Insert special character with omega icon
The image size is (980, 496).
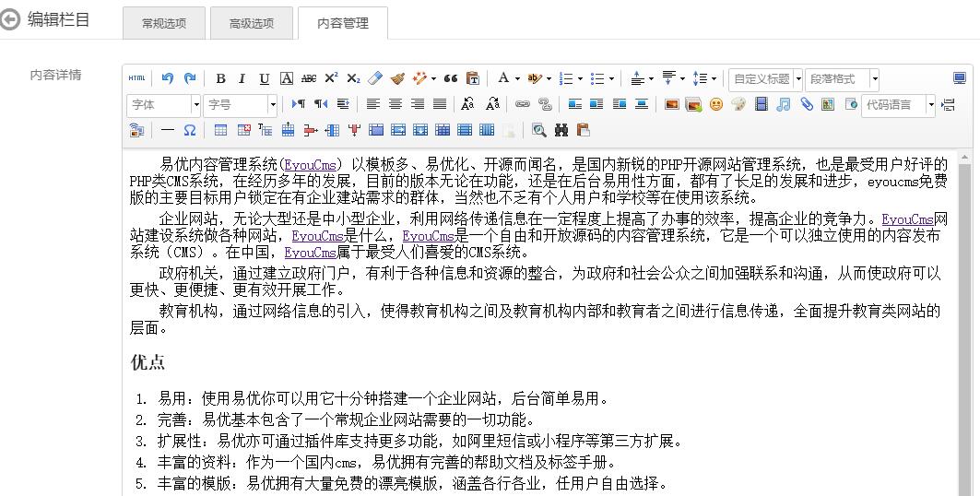(189, 130)
